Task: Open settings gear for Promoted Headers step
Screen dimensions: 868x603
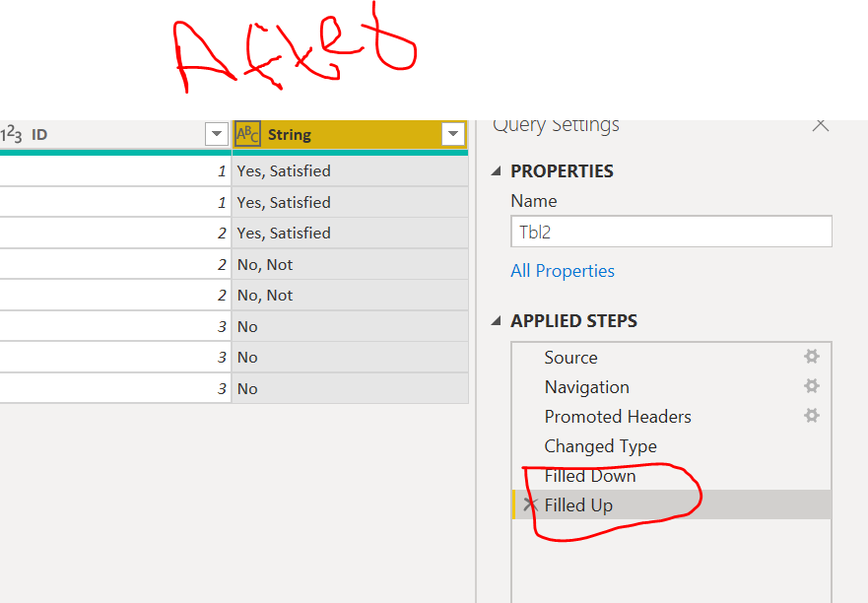Action: (x=812, y=416)
